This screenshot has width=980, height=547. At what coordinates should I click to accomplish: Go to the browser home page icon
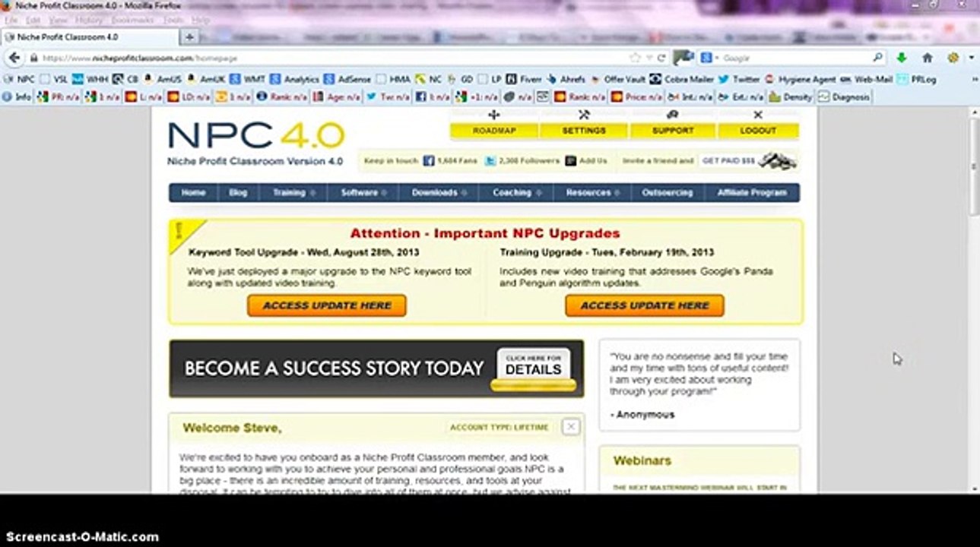pos(927,58)
